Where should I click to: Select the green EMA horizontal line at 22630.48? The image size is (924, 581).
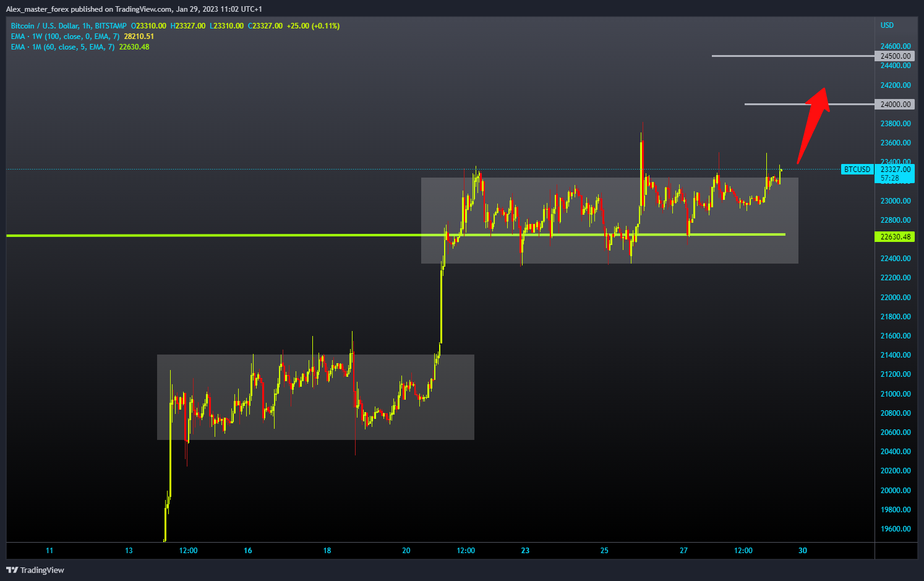pyautogui.click(x=396, y=235)
